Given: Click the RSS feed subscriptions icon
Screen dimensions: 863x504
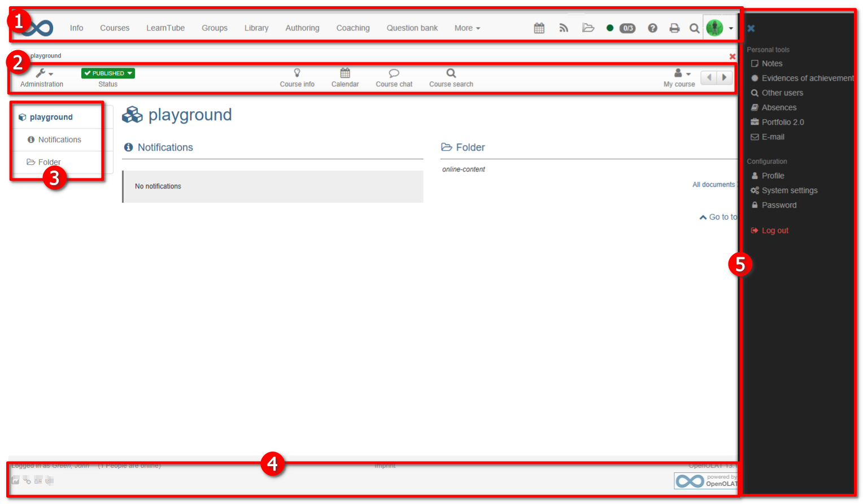Looking at the screenshot, I should 563,28.
